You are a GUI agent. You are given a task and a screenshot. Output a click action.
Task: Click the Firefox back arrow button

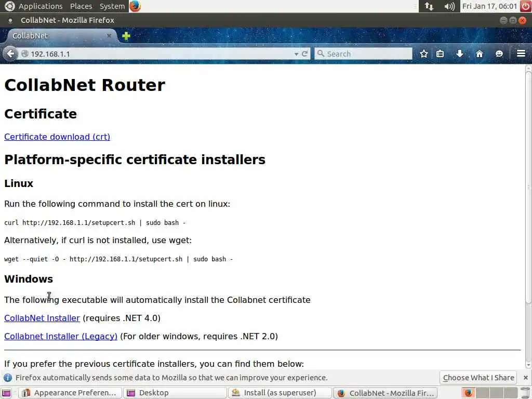click(10, 54)
